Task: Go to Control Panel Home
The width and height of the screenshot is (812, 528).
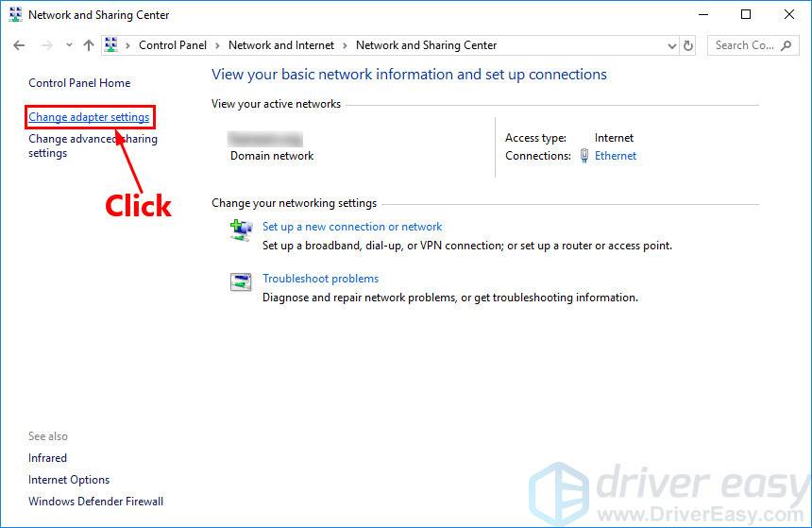Action: pos(79,83)
